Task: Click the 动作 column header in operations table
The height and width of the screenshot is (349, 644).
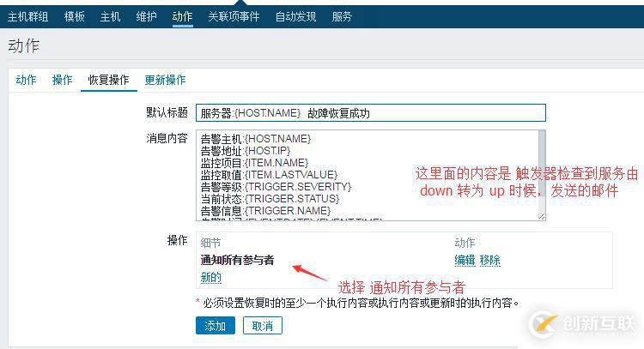Action: tap(465, 243)
